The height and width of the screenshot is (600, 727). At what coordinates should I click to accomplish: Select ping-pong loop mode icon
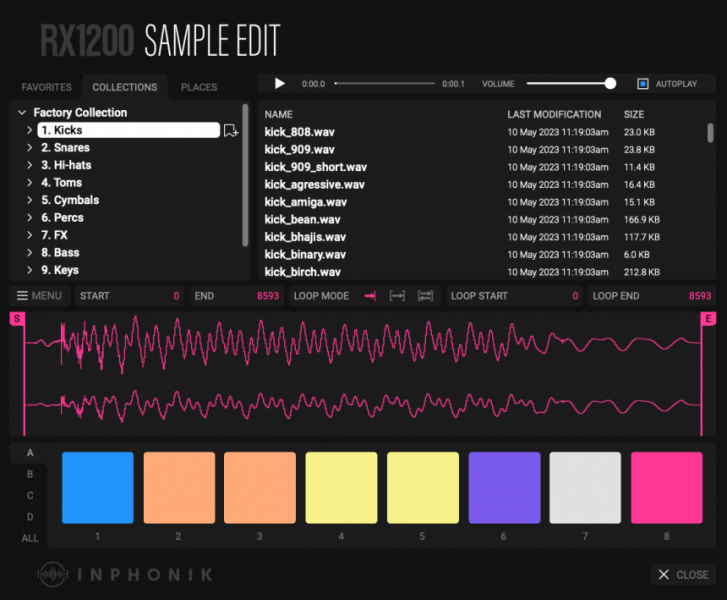point(425,296)
